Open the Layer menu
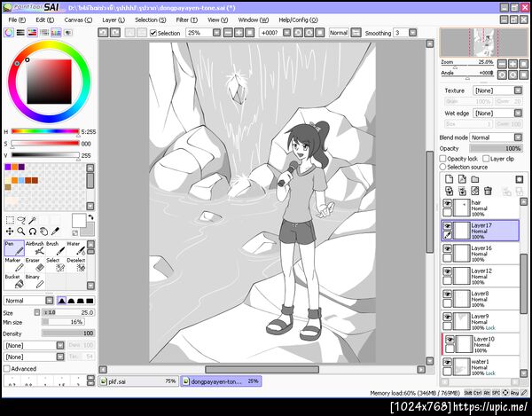The image size is (532, 416). [x=113, y=20]
